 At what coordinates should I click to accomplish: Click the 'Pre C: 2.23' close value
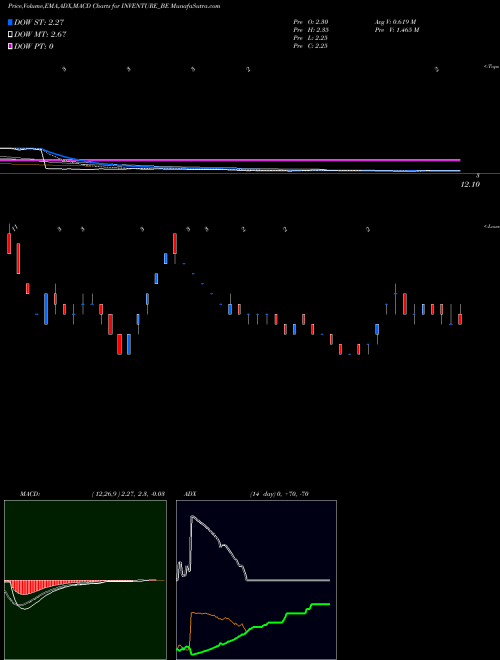[311, 46]
